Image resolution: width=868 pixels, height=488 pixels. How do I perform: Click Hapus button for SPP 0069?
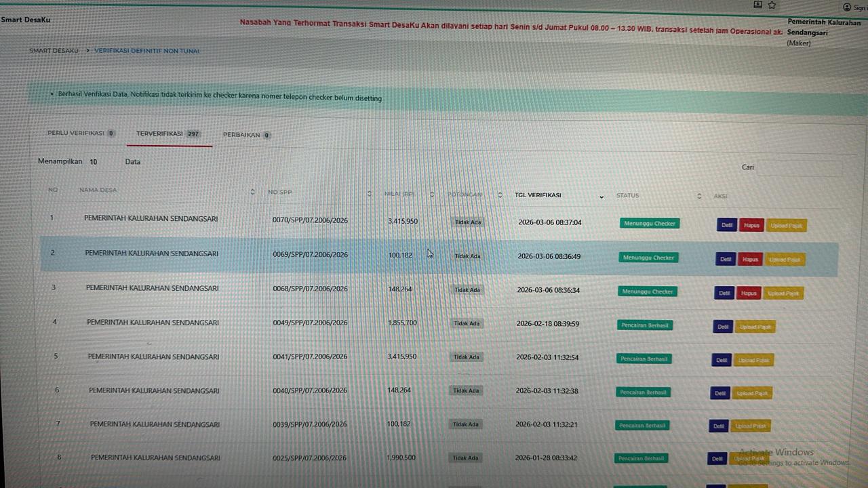(750, 260)
